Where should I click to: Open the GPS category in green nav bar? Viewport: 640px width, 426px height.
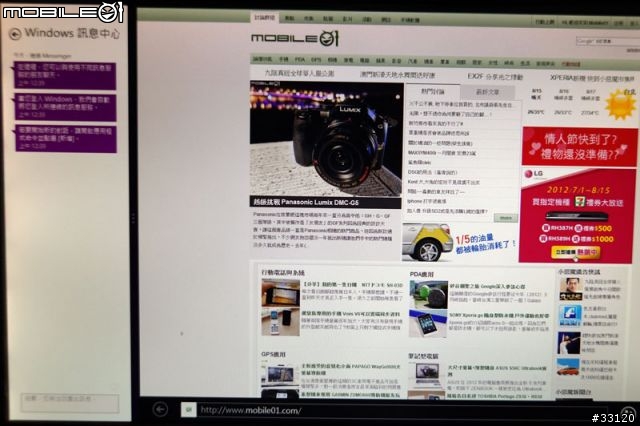point(316,60)
